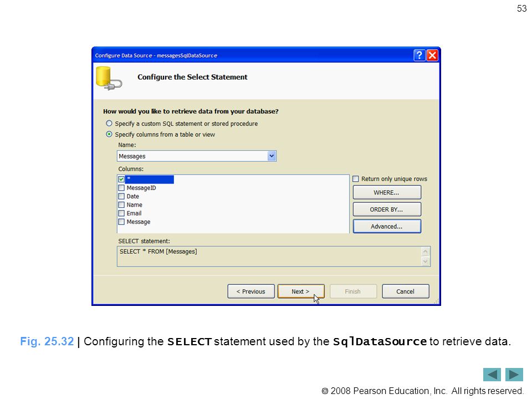Go back with the < Previous button

point(251,291)
